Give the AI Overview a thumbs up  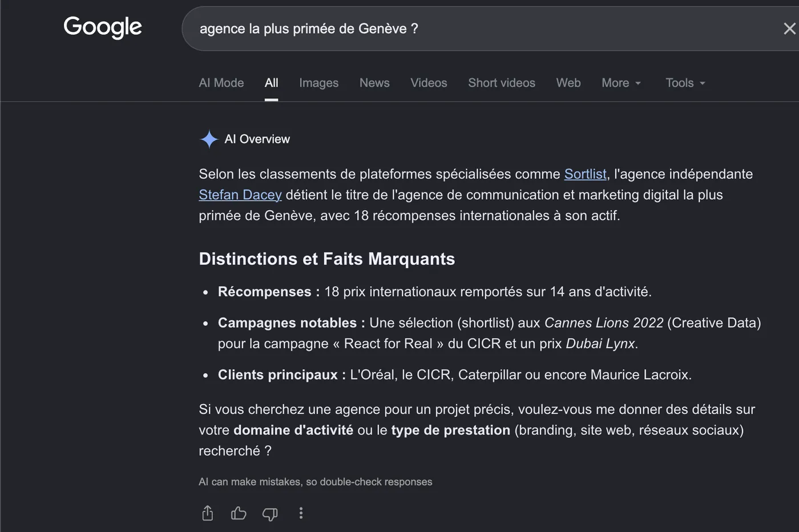[239, 513]
